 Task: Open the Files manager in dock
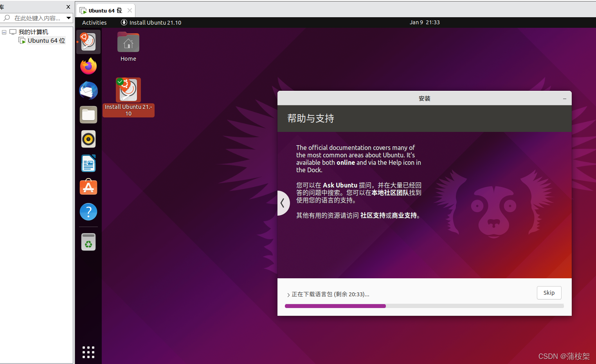click(x=88, y=115)
